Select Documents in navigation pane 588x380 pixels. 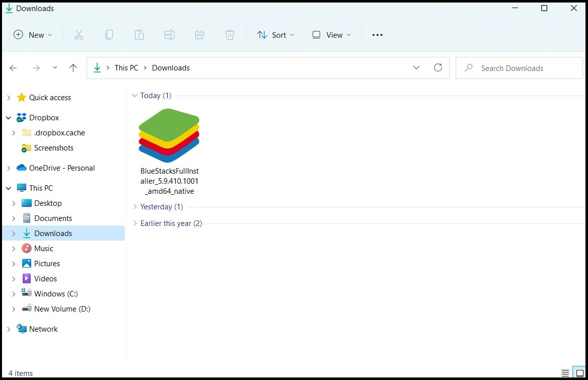tap(53, 218)
